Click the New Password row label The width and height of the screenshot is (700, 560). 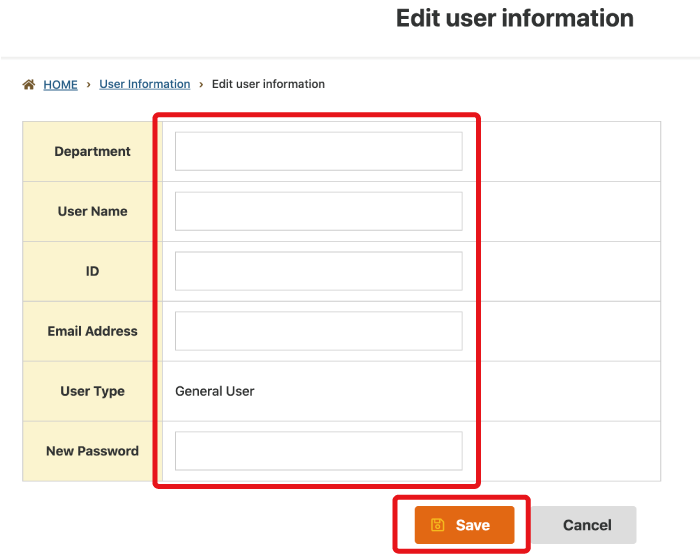(x=92, y=451)
